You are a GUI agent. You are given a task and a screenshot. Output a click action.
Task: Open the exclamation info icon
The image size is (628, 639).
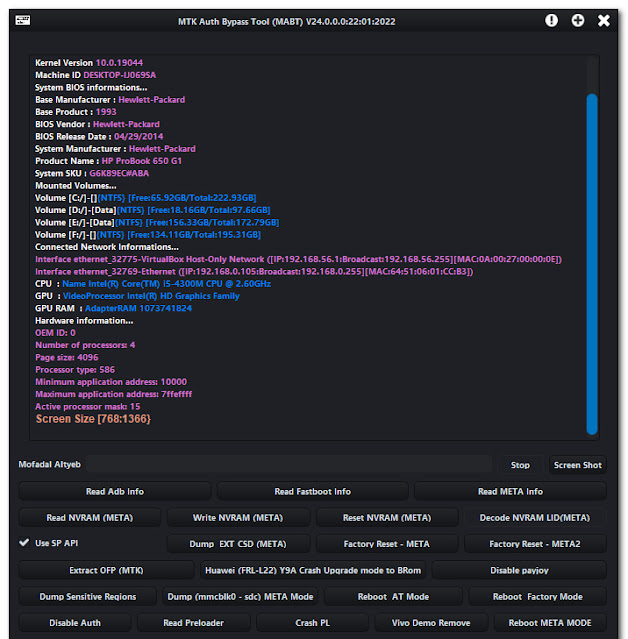[x=551, y=20]
